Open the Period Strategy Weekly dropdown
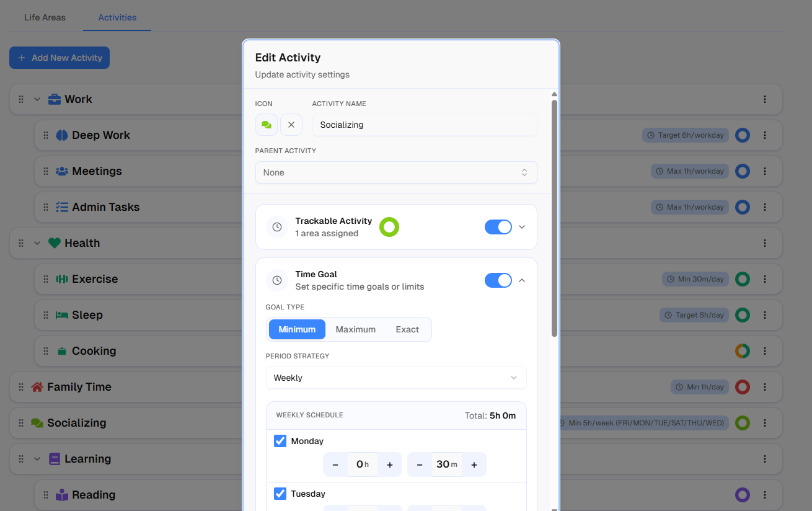 pos(396,378)
